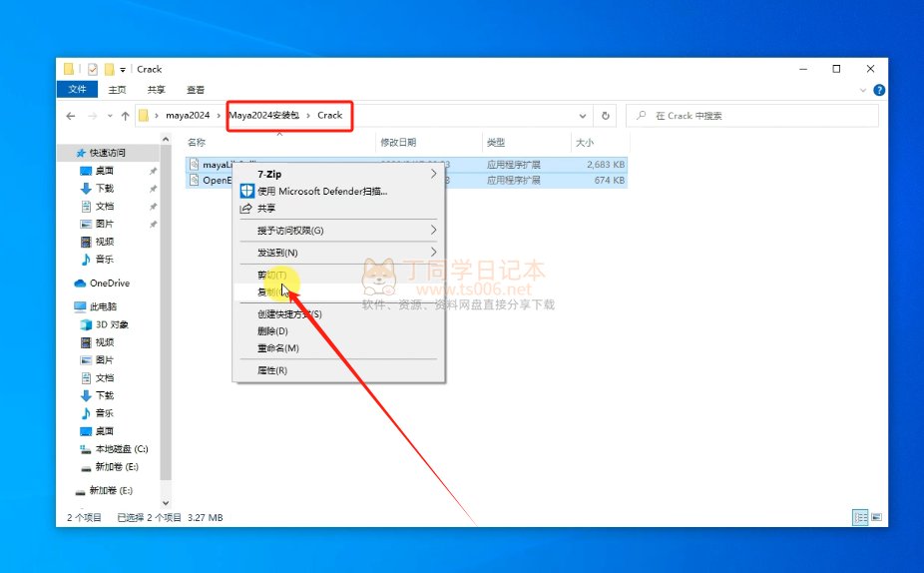Open 视频 under 快速访问

tap(105, 242)
